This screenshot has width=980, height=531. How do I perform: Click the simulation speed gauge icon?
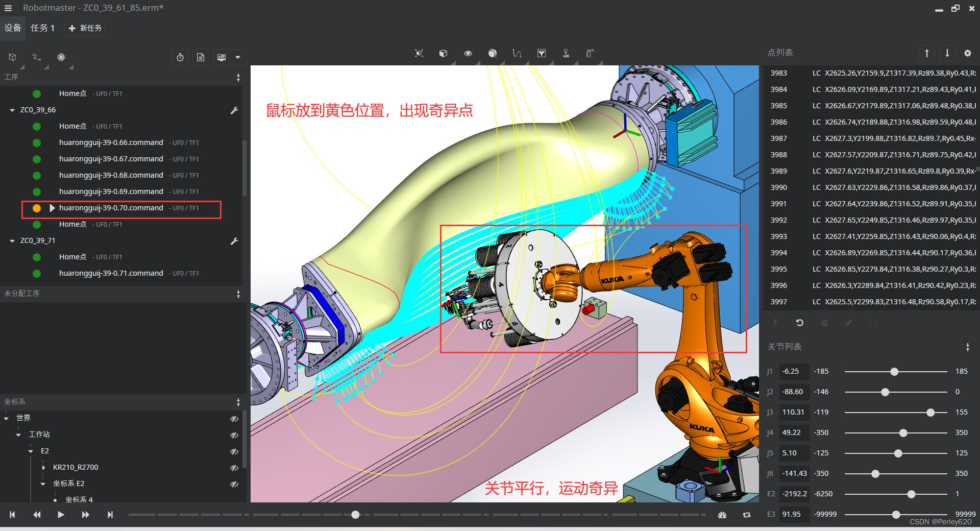tap(722, 515)
